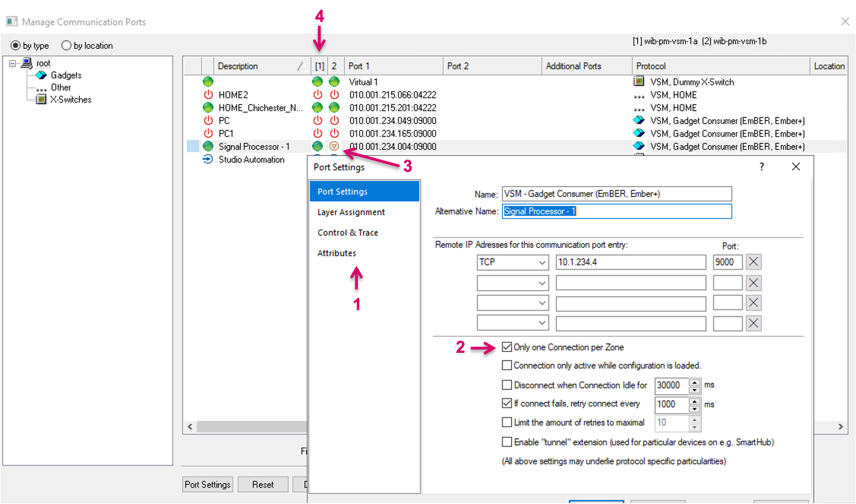856x504 pixels.
Task: Click Studio Automation arrow icon
Action: click(208, 159)
